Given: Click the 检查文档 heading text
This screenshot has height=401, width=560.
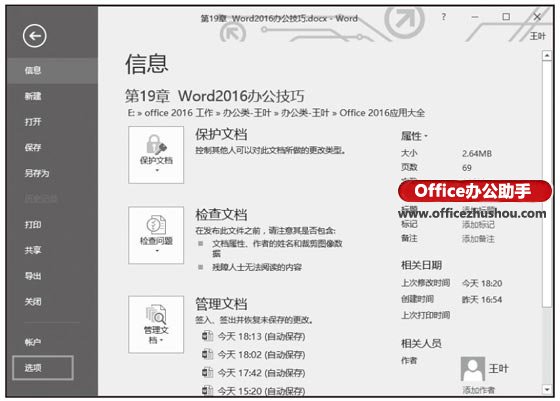Looking at the screenshot, I should (221, 215).
